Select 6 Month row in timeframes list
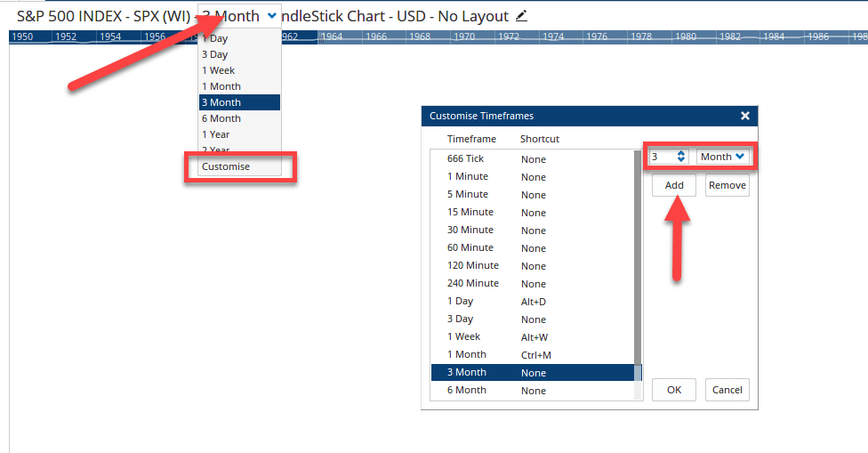The height and width of the screenshot is (453, 868). (532, 390)
